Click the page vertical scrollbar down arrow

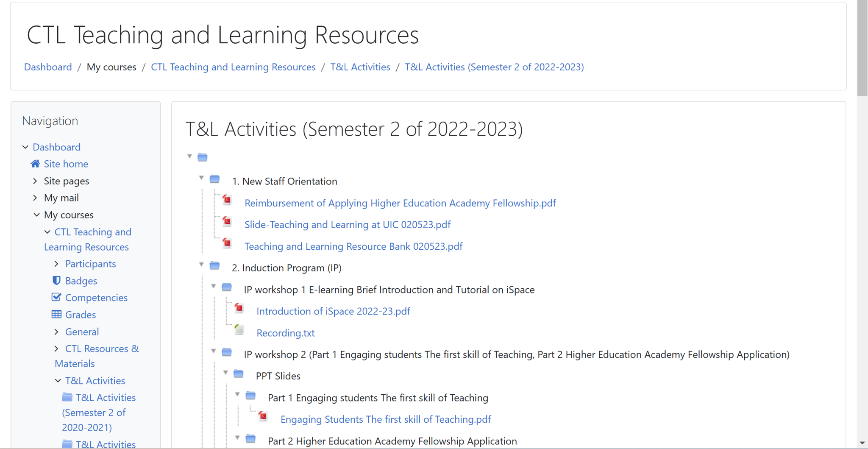coord(862,443)
